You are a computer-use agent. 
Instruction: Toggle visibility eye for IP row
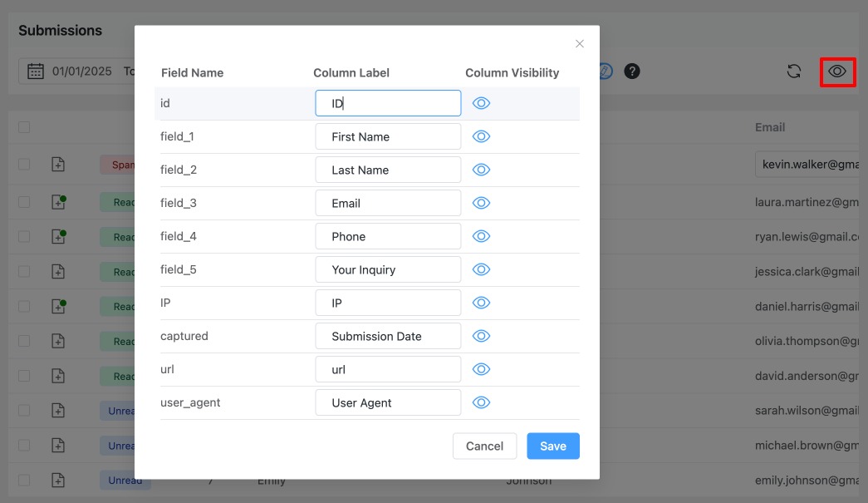click(482, 303)
